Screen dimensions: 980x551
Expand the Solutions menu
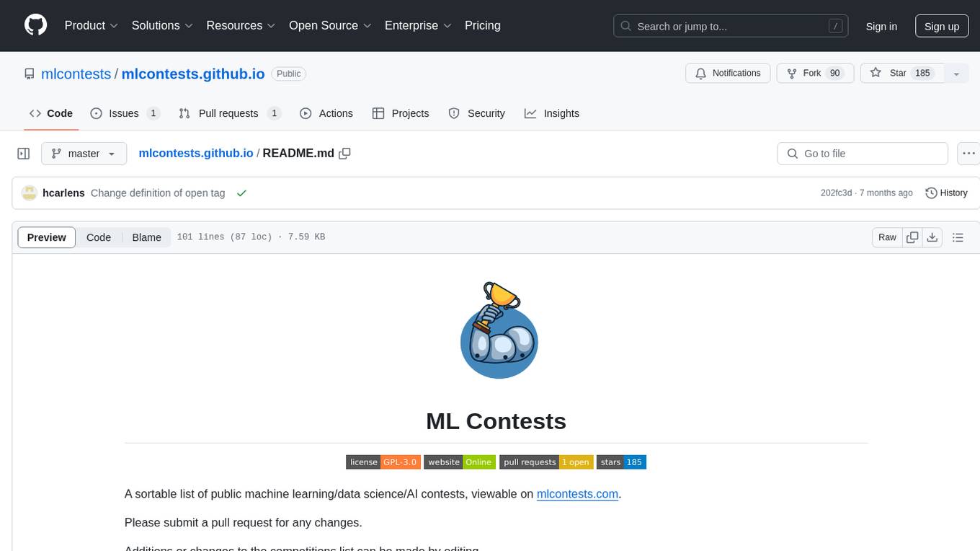[163, 25]
